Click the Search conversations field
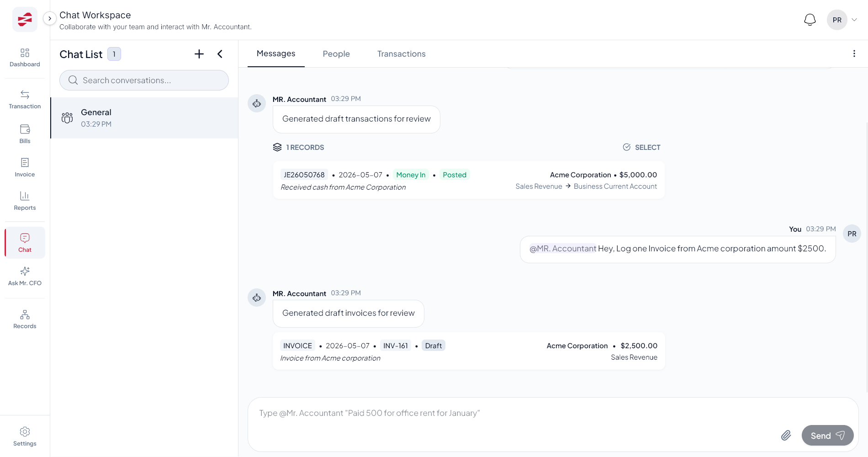This screenshot has height=457, width=868. pos(144,80)
